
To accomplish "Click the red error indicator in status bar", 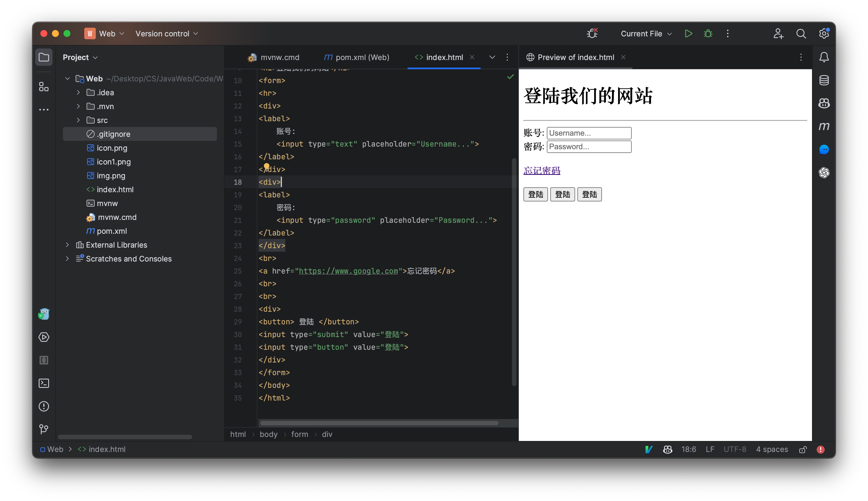I will pyautogui.click(x=820, y=449).
